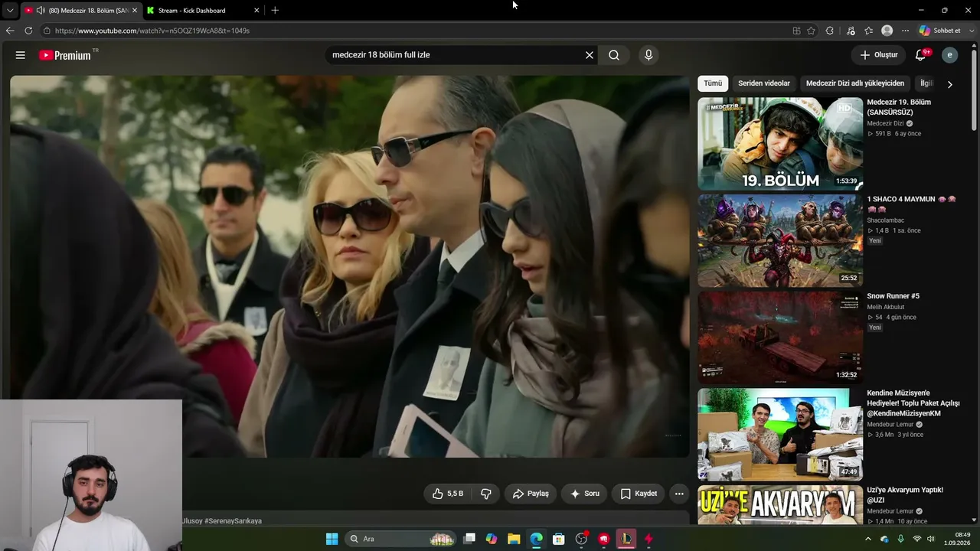Open Task View on taskbar
The image size is (980, 551).
click(469, 539)
